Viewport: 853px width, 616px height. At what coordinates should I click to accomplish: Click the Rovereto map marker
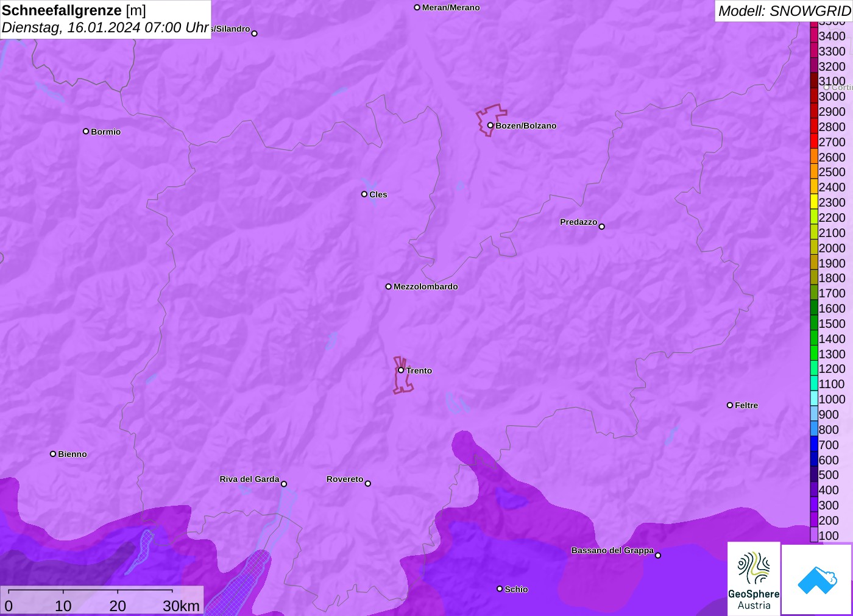pyautogui.click(x=368, y=483)
